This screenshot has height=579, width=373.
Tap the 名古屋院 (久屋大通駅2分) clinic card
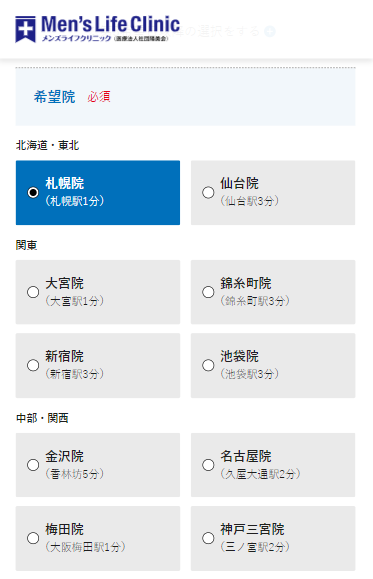click(273, 465)
